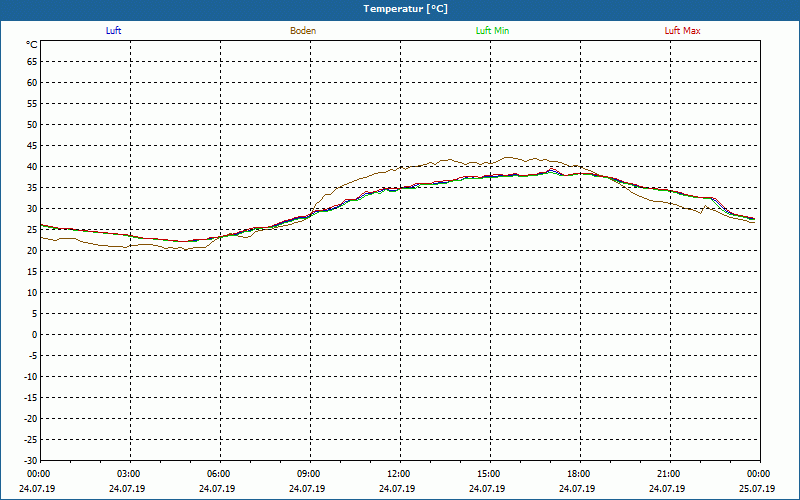Click the -30 y-axis value
800x500 pixels.
tap(31, 461)
